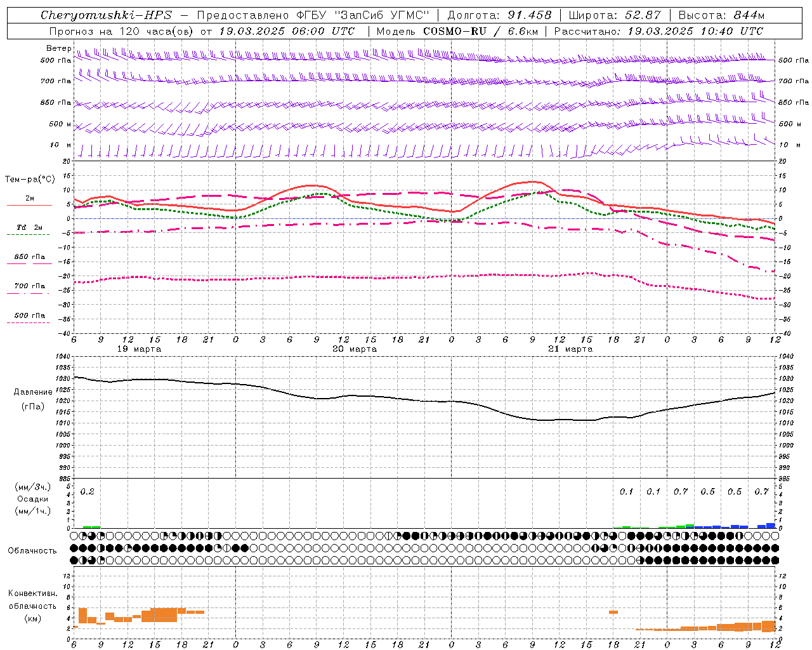The width and height of the screenshot is (812, 650).
Task: Click the Осадки precipitation label
Action: coord(32,499)
